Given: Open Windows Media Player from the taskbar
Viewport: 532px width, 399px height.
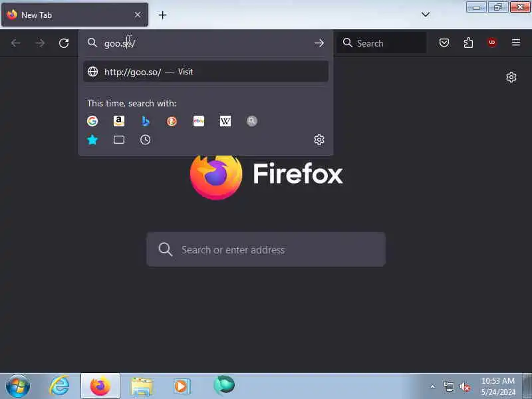Looking at the screenshot, I should click(182, 386).
